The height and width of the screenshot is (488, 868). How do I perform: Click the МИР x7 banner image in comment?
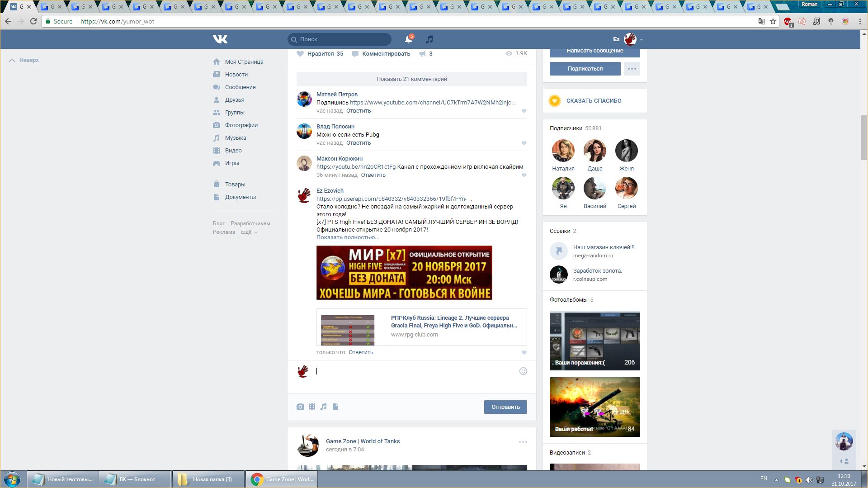pos(404,273)
